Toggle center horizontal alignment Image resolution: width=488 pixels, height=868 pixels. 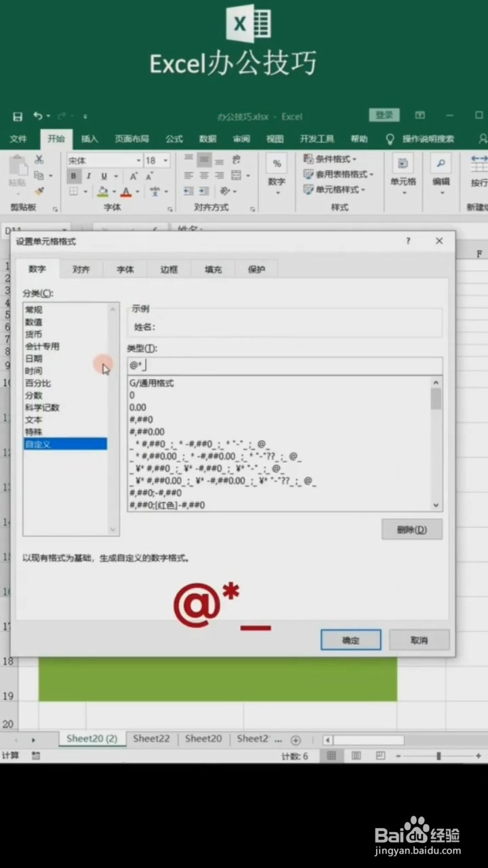pyautogui.click(x=204, y=176)
